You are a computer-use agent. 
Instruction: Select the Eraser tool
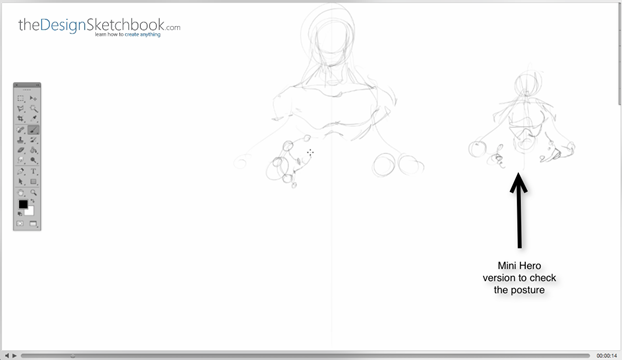pos(21,150)
